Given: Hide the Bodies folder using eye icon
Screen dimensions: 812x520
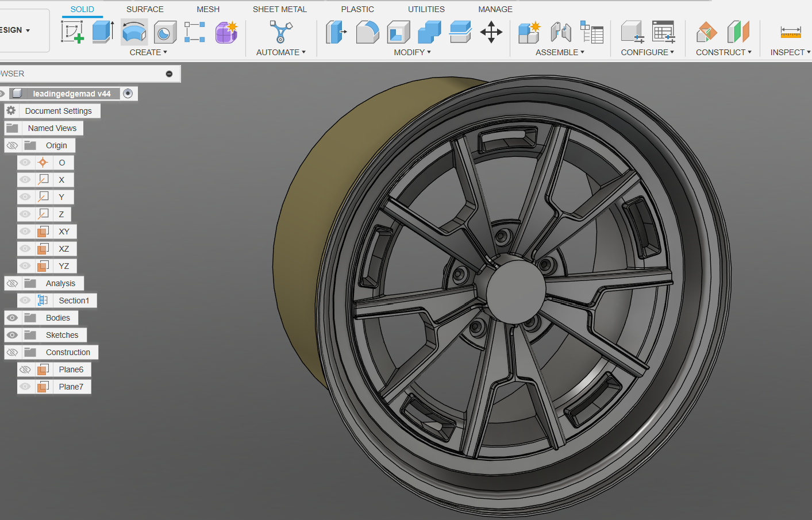Looking at the screenshot, I should pyautogui.click(x=12, y=318).
